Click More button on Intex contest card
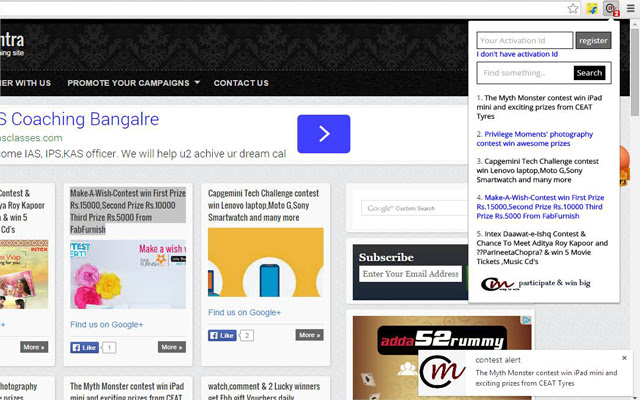Image resolution: width=640 pixels, height=400 pixels. tap(34, 347)
